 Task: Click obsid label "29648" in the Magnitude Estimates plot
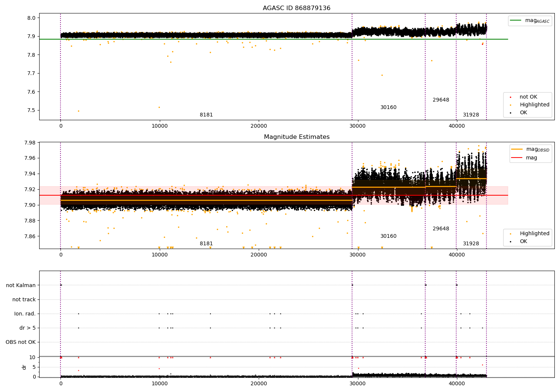point(441,229)
